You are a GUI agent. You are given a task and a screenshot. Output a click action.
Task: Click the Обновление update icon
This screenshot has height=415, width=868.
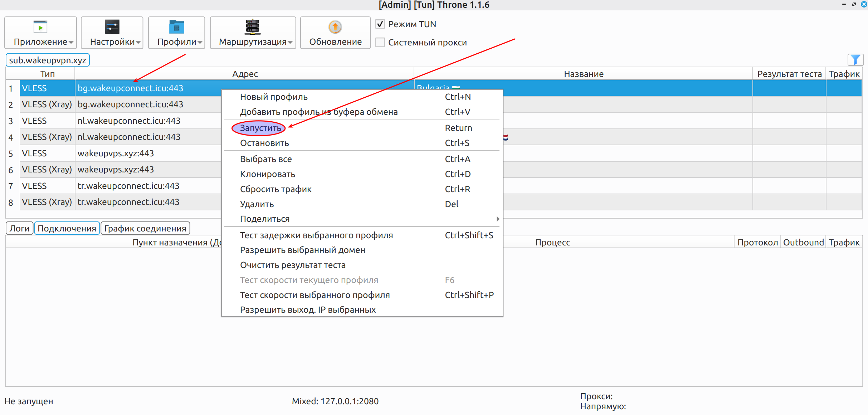click(x=335, y=27)
